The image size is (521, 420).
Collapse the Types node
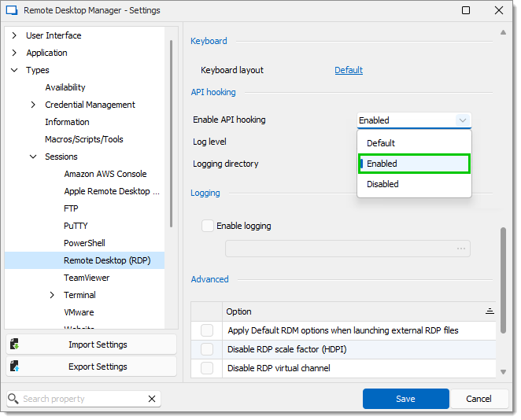[14, 70]
